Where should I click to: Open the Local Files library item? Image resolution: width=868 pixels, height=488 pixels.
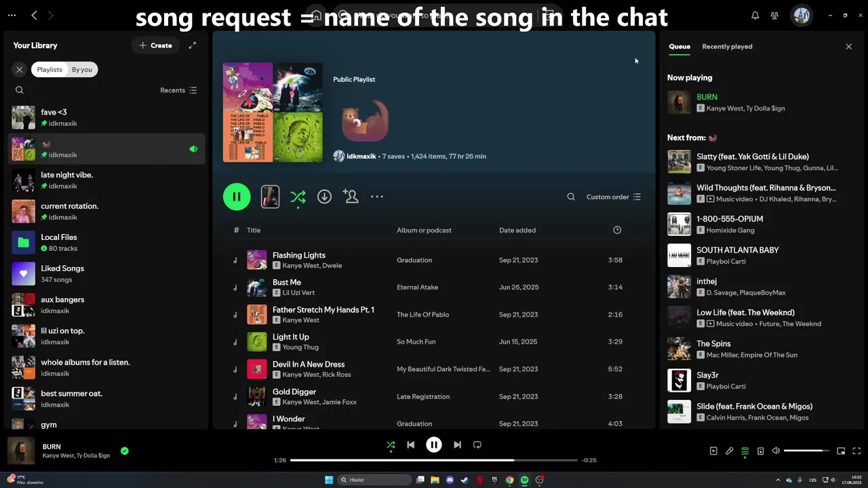click(106, 243)
